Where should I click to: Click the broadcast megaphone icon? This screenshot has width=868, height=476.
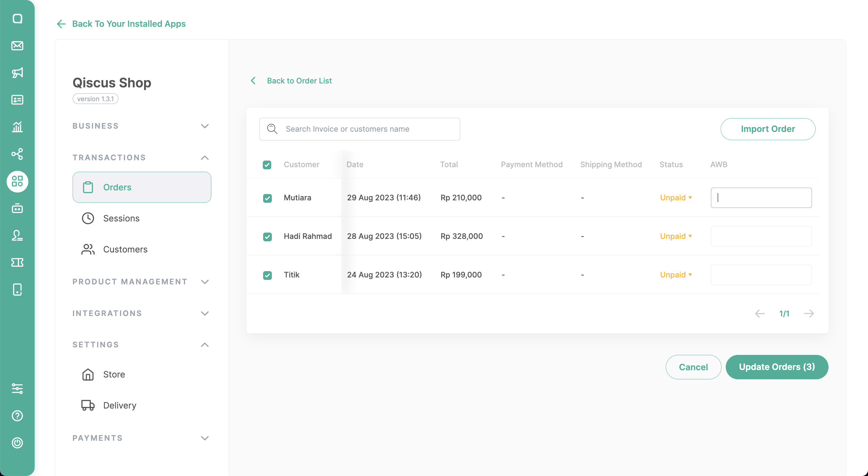coord(17,72)
